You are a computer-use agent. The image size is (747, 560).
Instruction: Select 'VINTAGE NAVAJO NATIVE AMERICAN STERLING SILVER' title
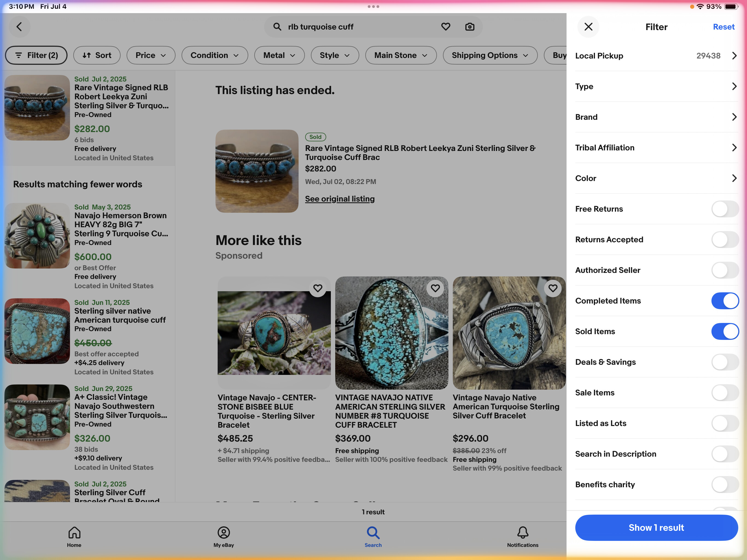tap(390, 411)
